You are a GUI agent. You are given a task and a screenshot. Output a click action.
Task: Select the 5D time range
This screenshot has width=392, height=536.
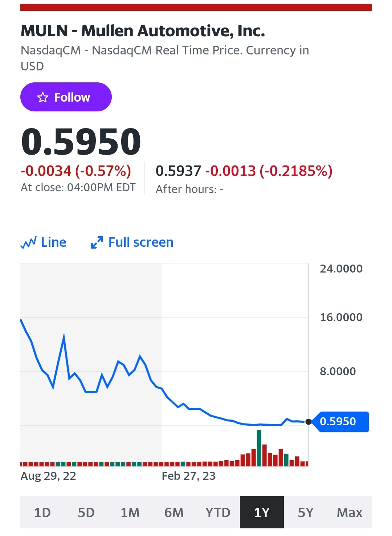click(86, 512)
